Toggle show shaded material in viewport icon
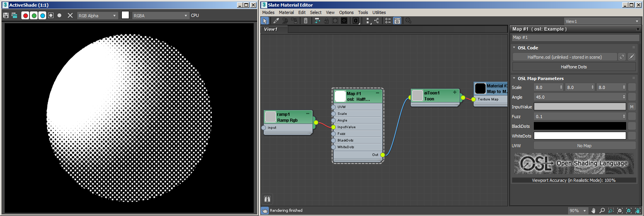The height and width of the screenshot is (216, 644). coord(335,21)
